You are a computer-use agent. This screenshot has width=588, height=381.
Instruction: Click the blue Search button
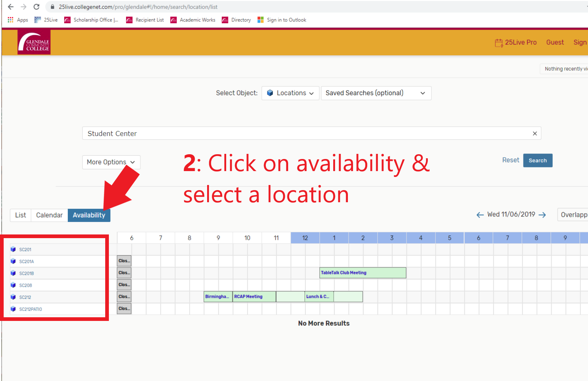click(x=538, y=160)
